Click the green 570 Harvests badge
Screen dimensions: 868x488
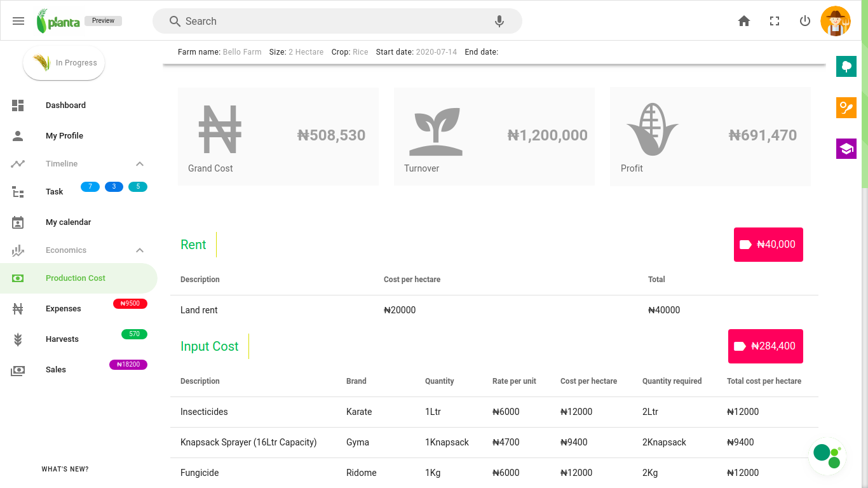click(x=134, y=334)
